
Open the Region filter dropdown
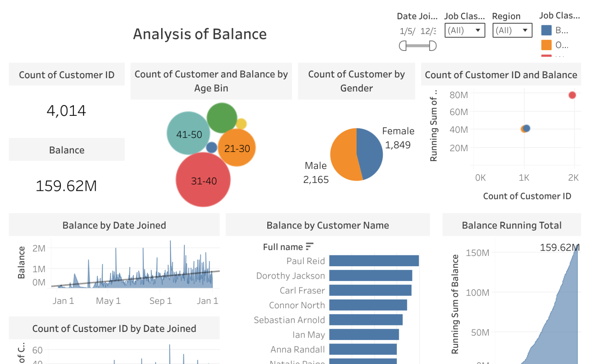[525, 30]
